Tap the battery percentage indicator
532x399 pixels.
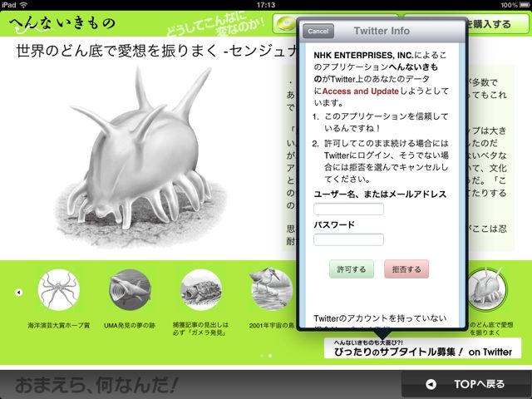pos(509,5)
